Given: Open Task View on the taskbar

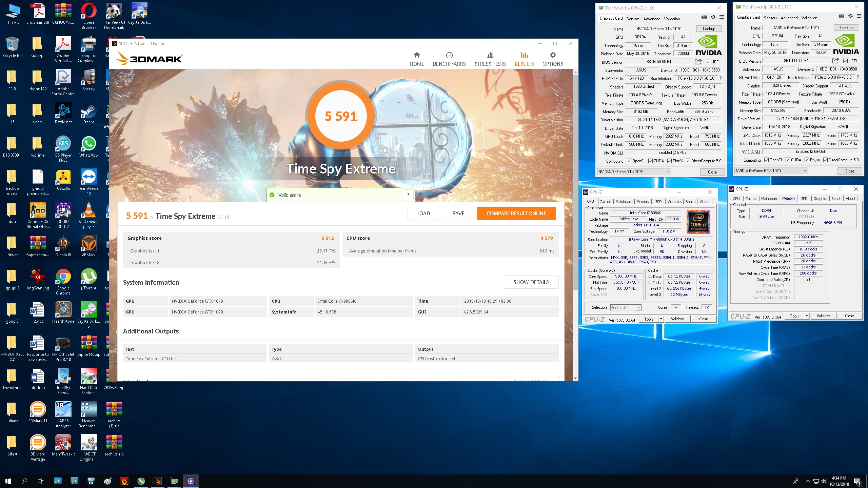Looking at the screenshot, I should 41,481.
